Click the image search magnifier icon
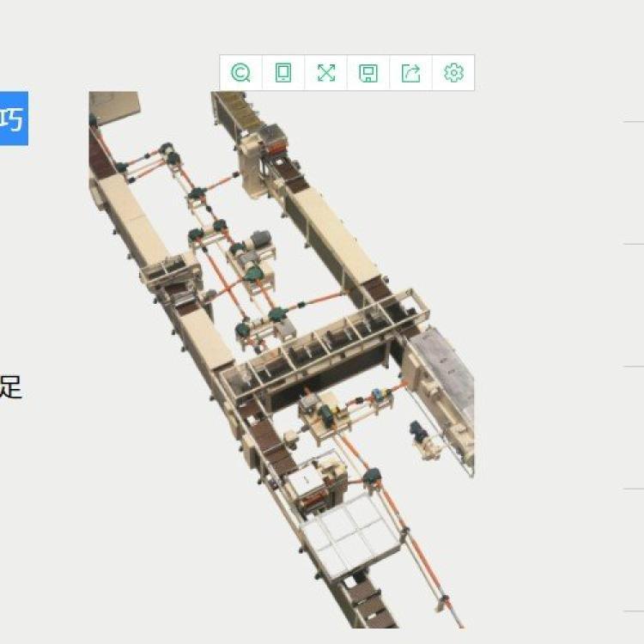The image size is (644, 644). coord(241,73)
